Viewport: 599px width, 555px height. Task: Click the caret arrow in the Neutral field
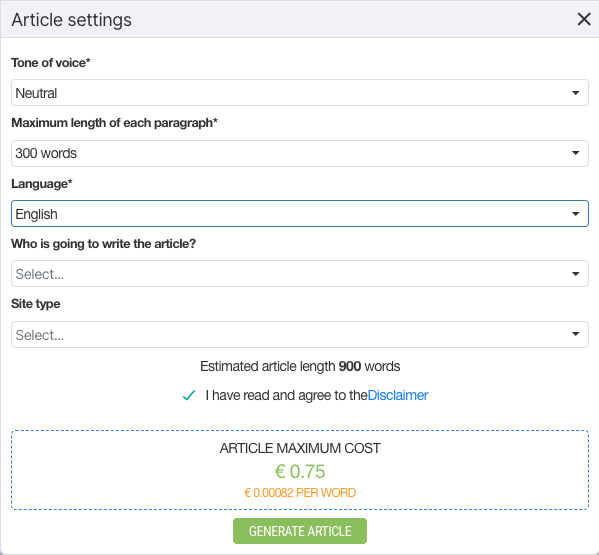click(575, 93)
